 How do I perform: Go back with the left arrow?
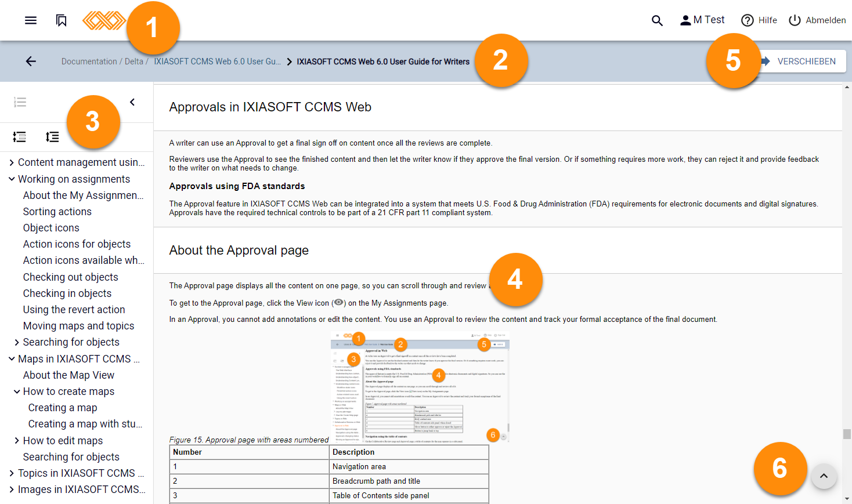[31, 61]
